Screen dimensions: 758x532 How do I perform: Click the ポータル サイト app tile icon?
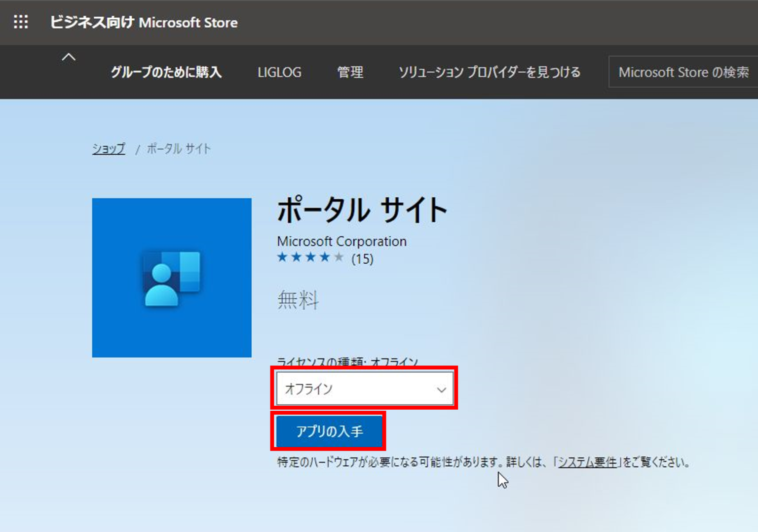point(171,277)
